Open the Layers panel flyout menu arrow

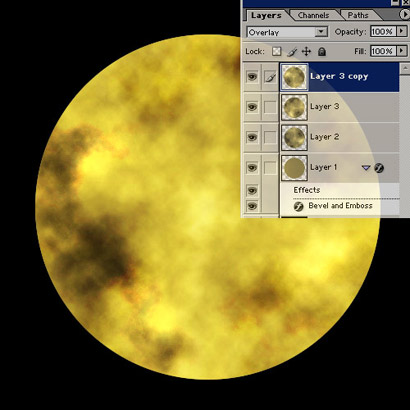point(404,15)
